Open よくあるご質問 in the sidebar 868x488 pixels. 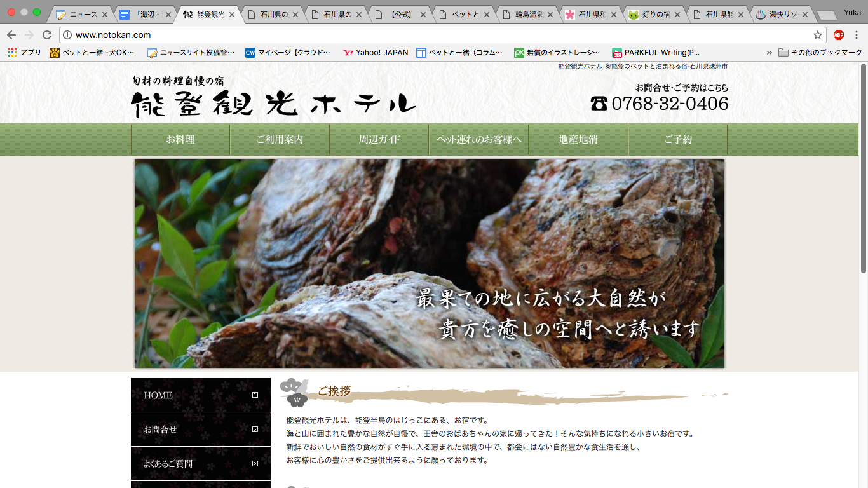point(201,463)
